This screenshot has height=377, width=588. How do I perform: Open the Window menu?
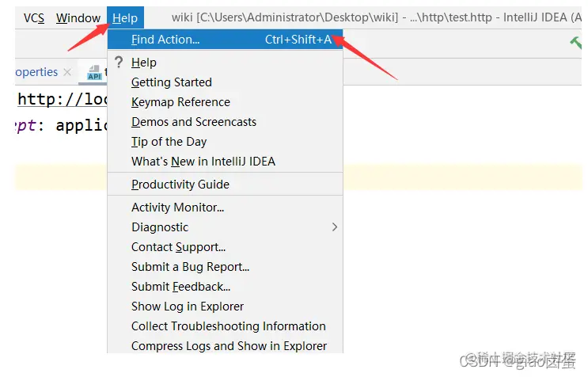pyautogui.click(x=78, y=17)
